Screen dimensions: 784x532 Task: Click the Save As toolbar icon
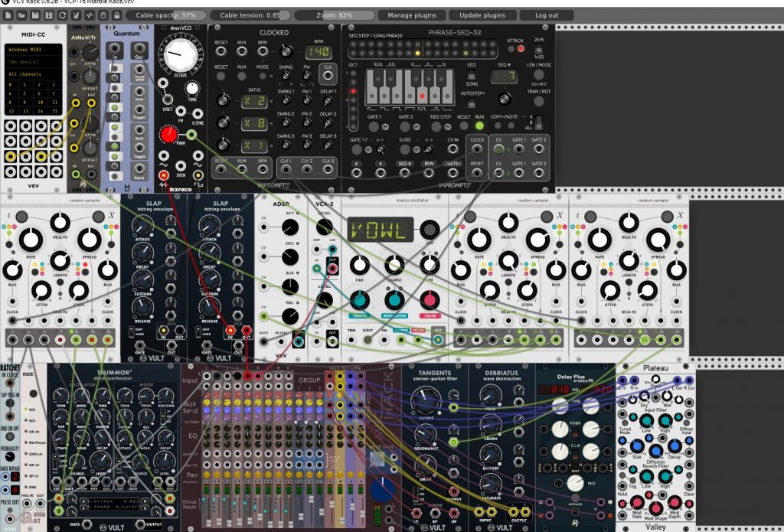point(48,15)
